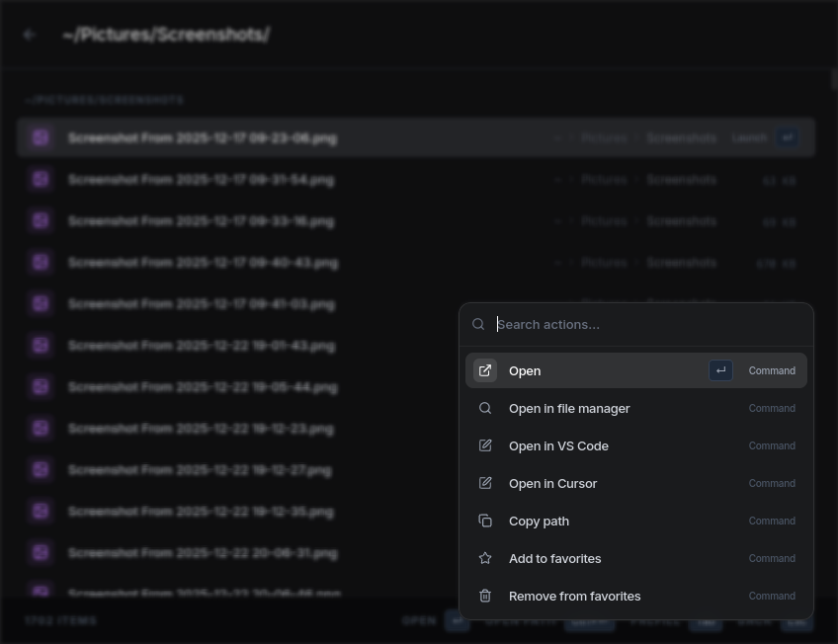838x644 pixels.
Task: Select file Screenshot From 2025-12-22 20-06-31.png
Action: 238,553
